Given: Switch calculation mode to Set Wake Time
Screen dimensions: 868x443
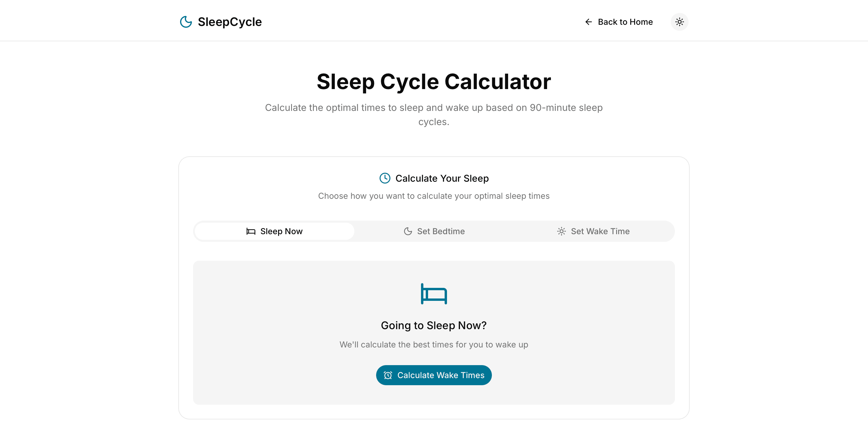Looking at the screenshot, I should (594, 231).
